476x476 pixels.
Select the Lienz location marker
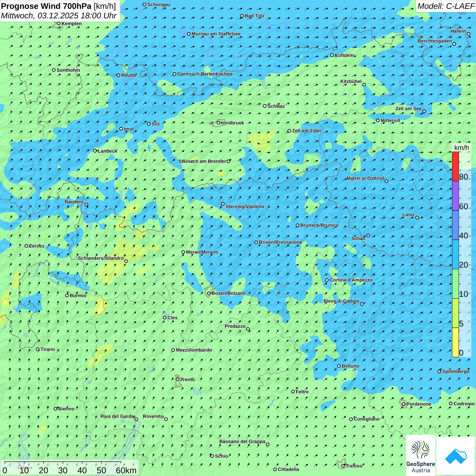pos(417,218)
